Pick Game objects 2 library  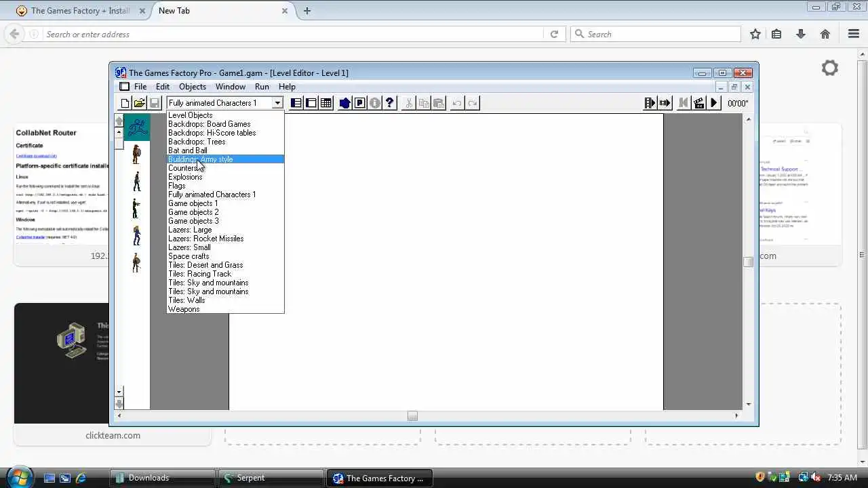225,212
